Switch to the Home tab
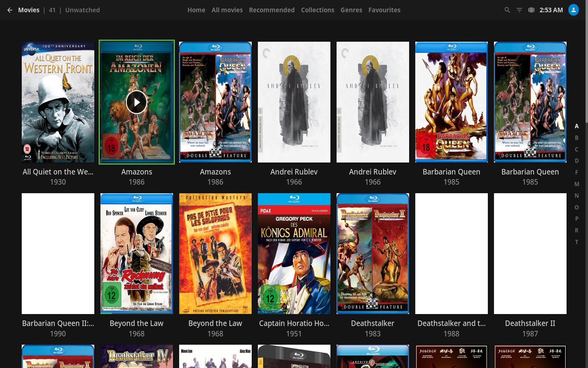 click(x=196, y=10)
